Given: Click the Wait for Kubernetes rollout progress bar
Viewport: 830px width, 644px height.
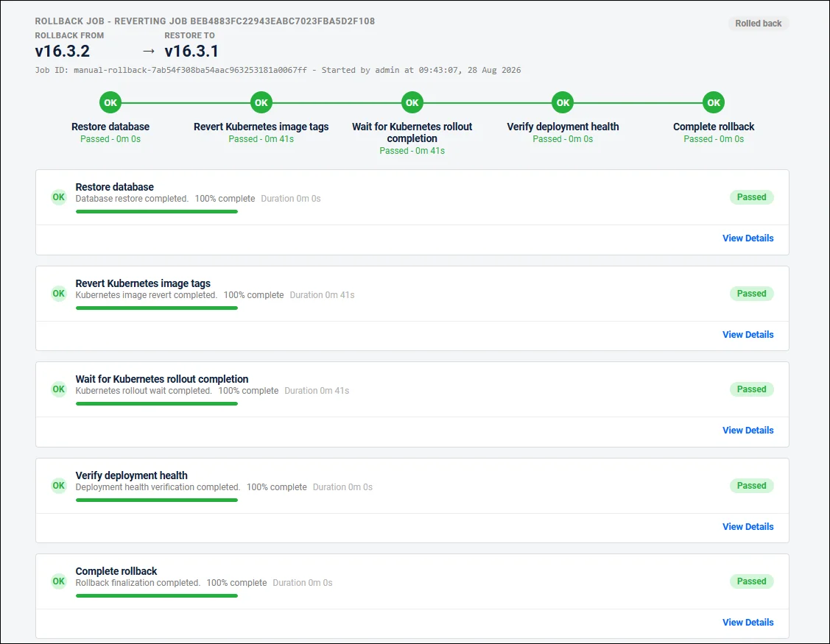Looking at the screenshot, I should point(157,404).
